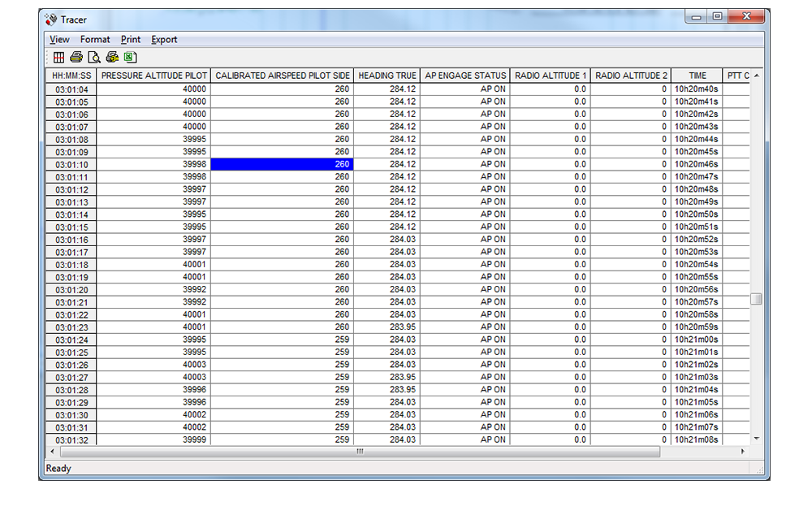The image size is (812, 528).
Task: Click time value 10h20m40s
Action: 696,89
